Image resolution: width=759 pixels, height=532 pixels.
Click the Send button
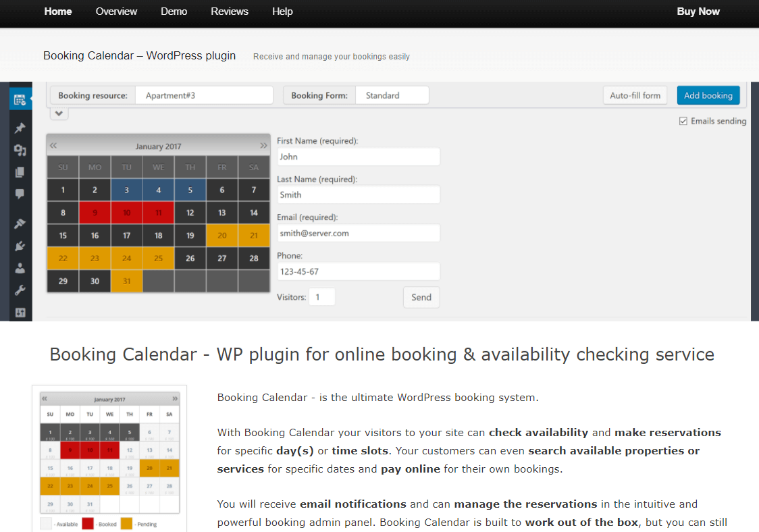tap(421, 297)
